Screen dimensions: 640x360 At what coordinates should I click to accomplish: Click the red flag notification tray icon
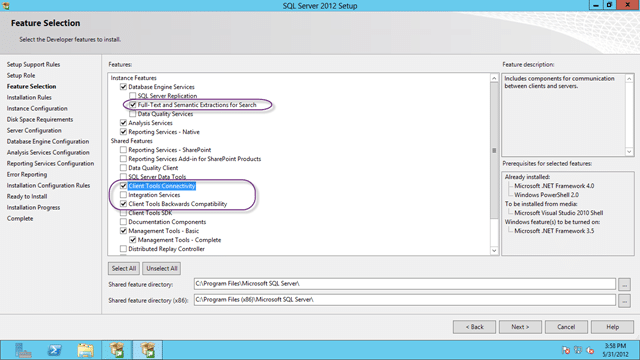coord(566,350)
